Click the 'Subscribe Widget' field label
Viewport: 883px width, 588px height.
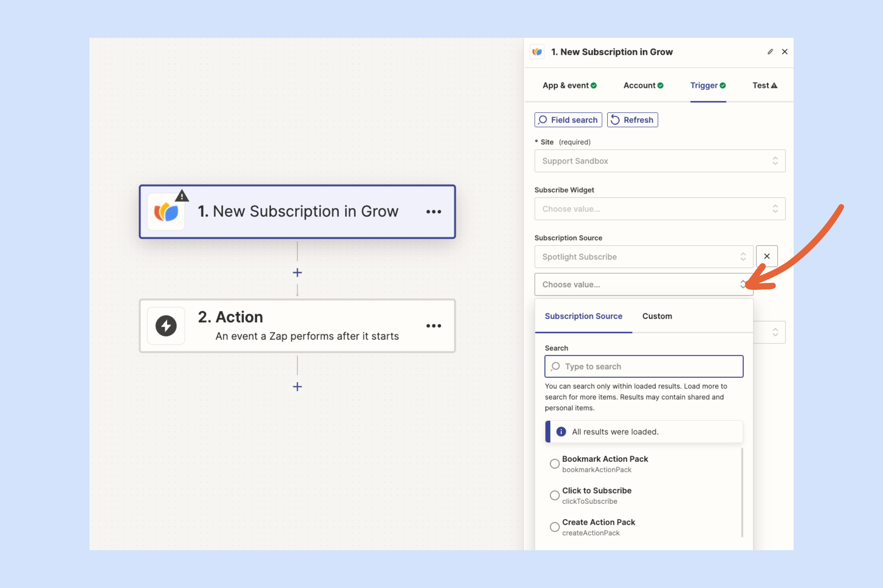tap(564, 190)
